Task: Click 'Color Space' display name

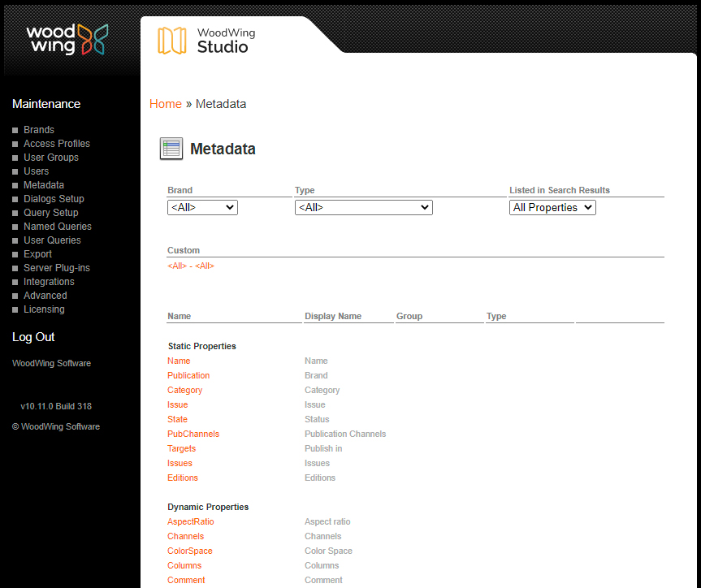Action: pos(329,551)
